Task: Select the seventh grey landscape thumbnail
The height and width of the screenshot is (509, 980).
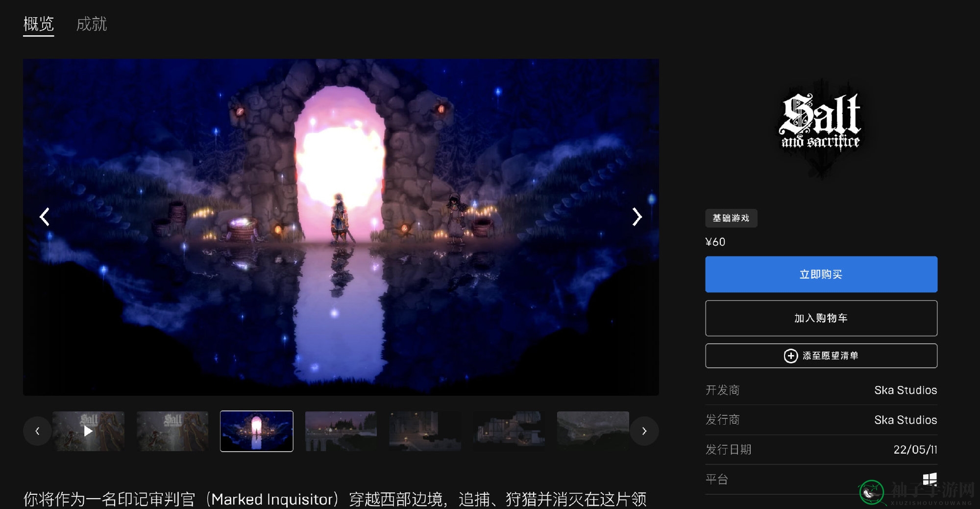Action: point(593,431)
